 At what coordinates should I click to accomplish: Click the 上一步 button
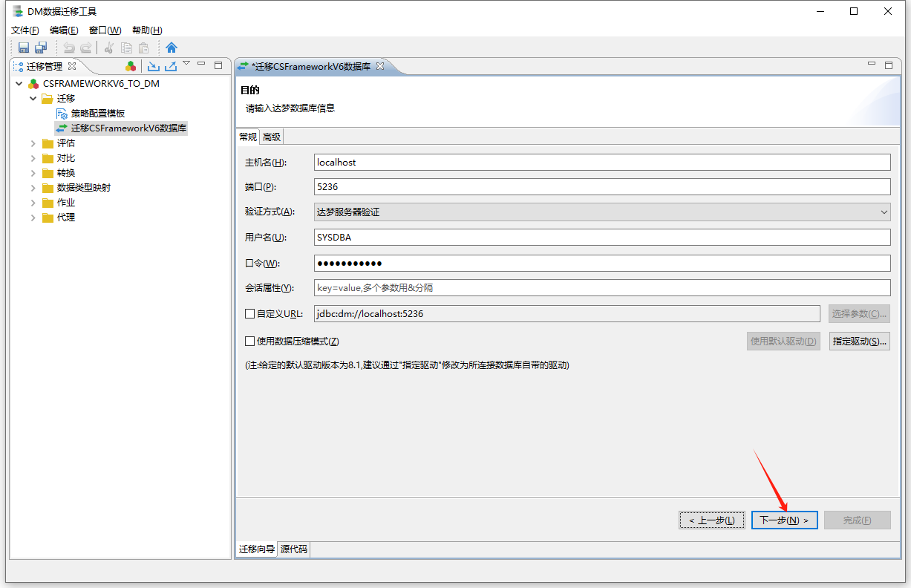[712, 520]
